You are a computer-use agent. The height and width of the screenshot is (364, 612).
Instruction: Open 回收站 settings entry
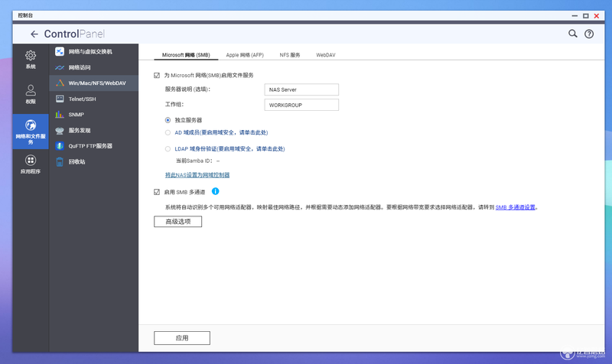pyautogui.click(x=93, y=161)
